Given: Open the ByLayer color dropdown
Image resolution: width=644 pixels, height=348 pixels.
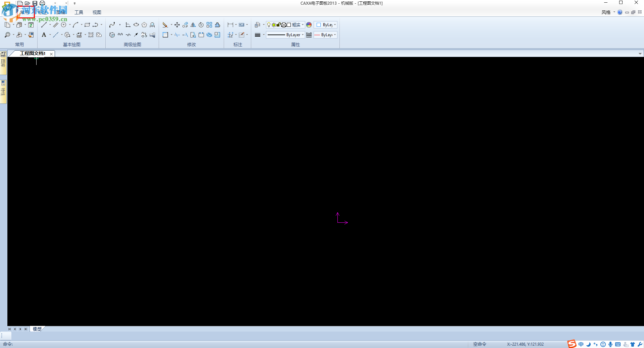Looking at the screenshot, I should (x=335, y=25).
